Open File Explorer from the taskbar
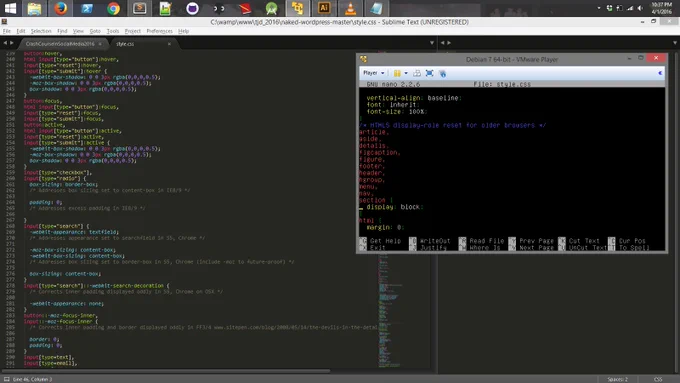Image resolution: width=680 pixels, height=383 pixels. point(34,8)
